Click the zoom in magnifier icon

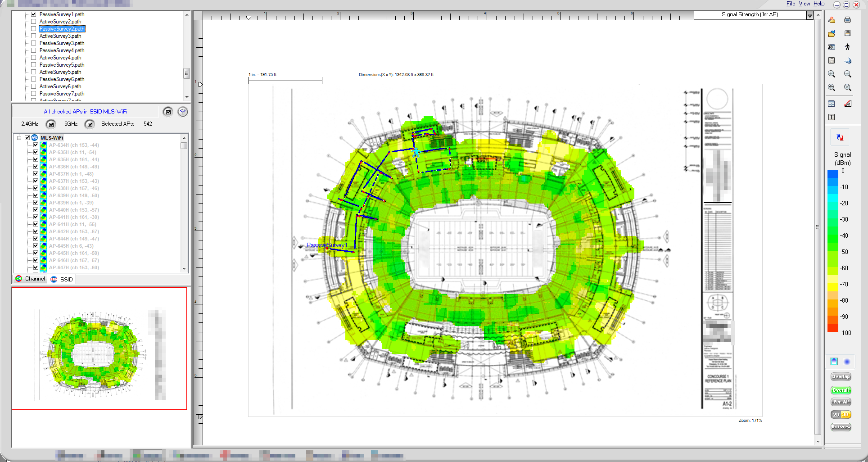(832, 74)
